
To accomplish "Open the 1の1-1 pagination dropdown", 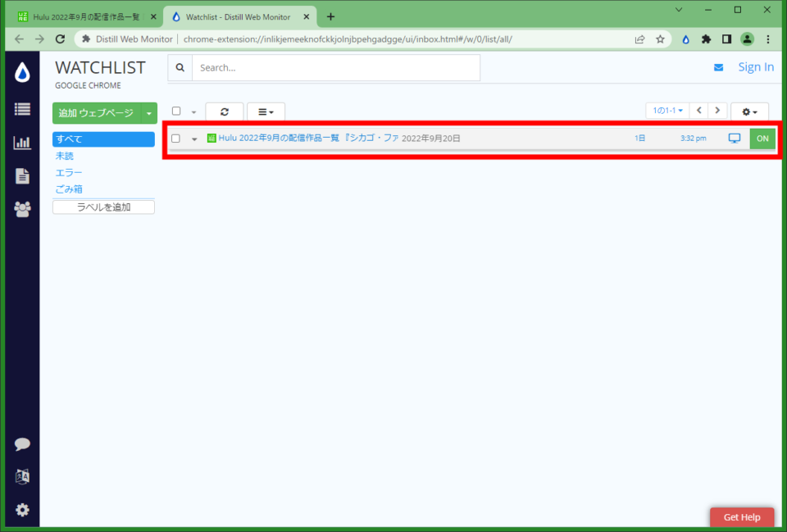I will point(666,110).
